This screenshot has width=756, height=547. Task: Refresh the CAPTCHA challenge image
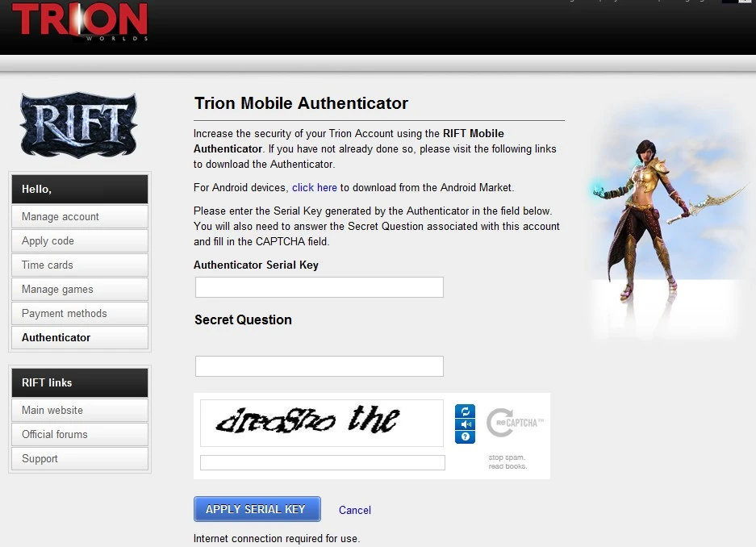tap(465, 411)
